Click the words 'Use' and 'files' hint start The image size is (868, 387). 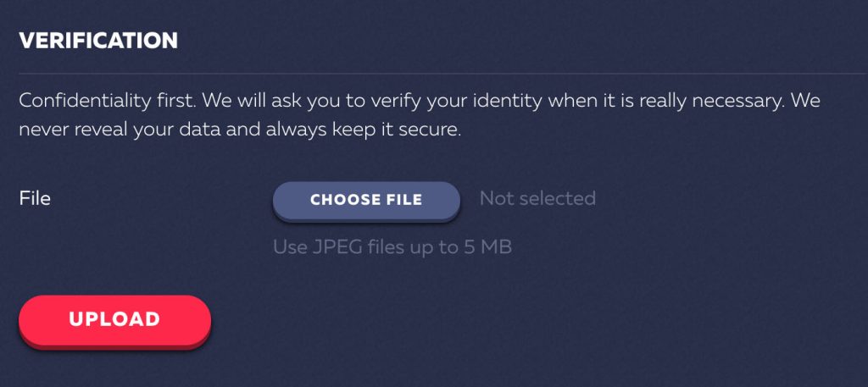tap(287, 248)
